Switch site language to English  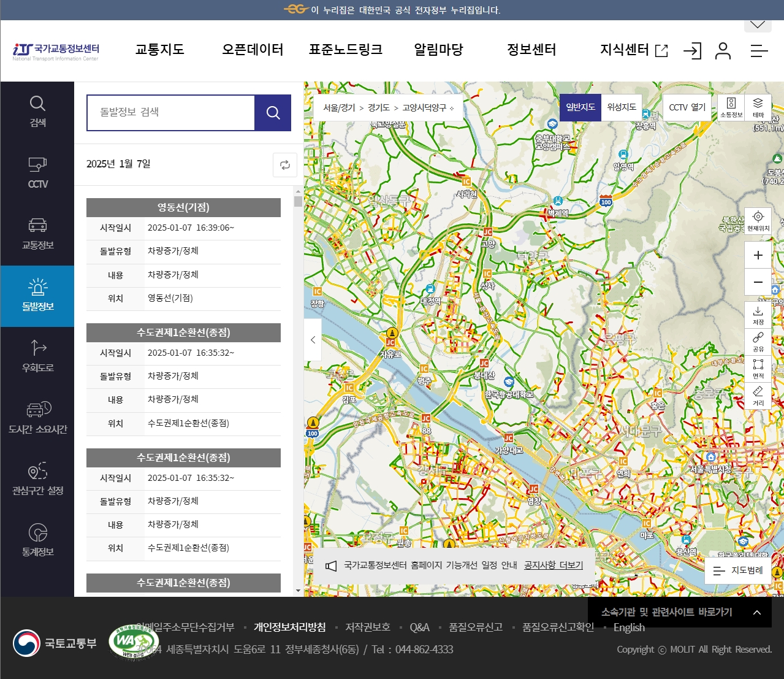coord(629,627)
